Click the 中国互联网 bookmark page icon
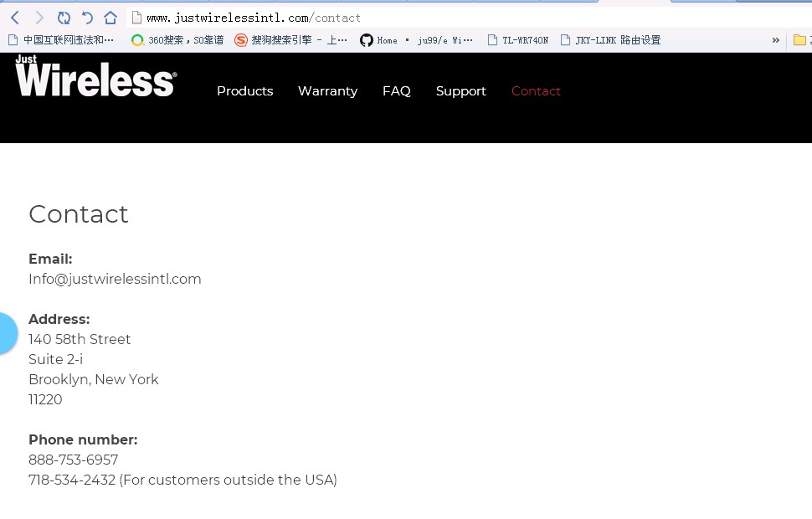 [x=13, y=40]
